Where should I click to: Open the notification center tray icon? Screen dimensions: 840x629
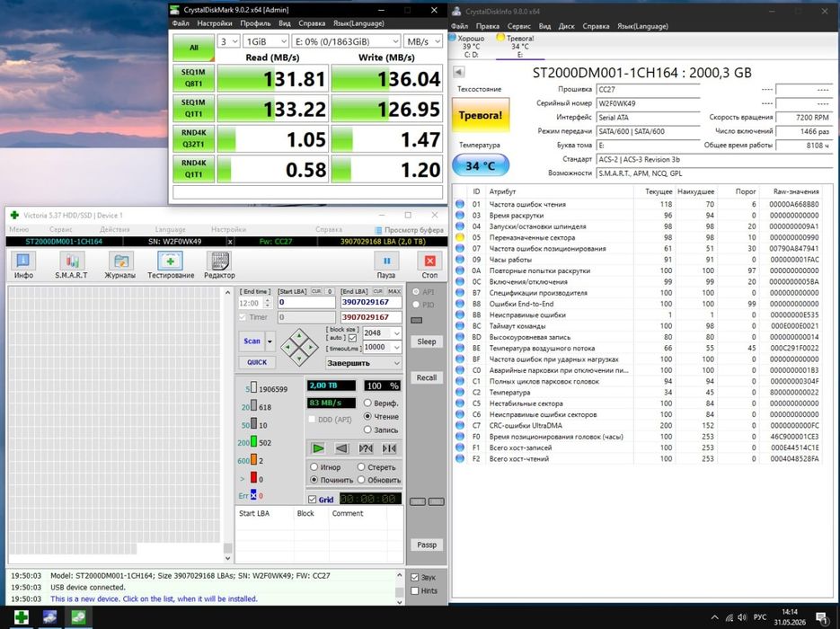click(x=822, y=617)
